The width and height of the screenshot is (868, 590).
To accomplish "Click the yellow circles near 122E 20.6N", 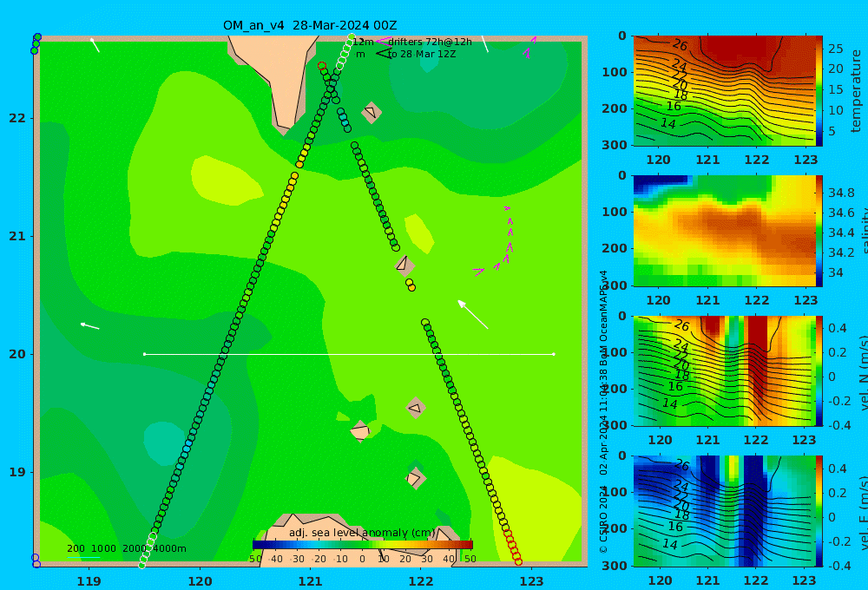I will click(411, 285).
